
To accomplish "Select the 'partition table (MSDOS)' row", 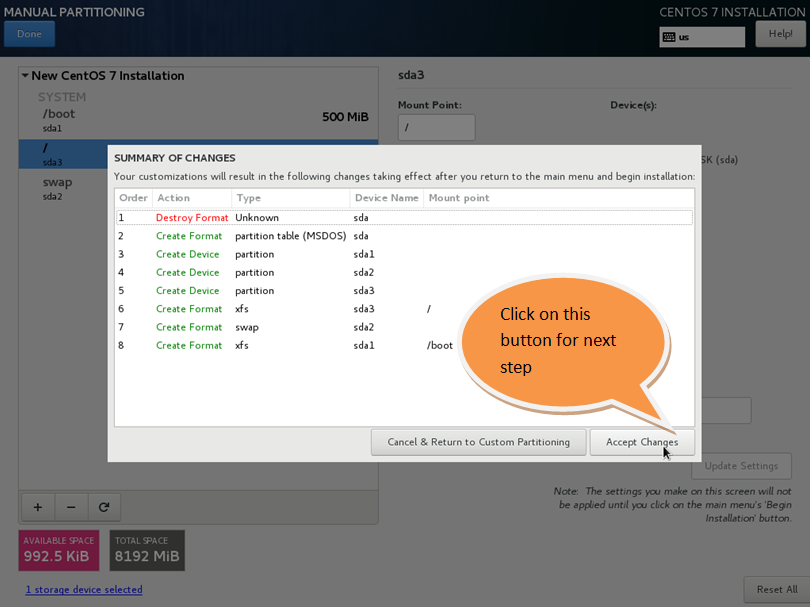I will (404, 236).
